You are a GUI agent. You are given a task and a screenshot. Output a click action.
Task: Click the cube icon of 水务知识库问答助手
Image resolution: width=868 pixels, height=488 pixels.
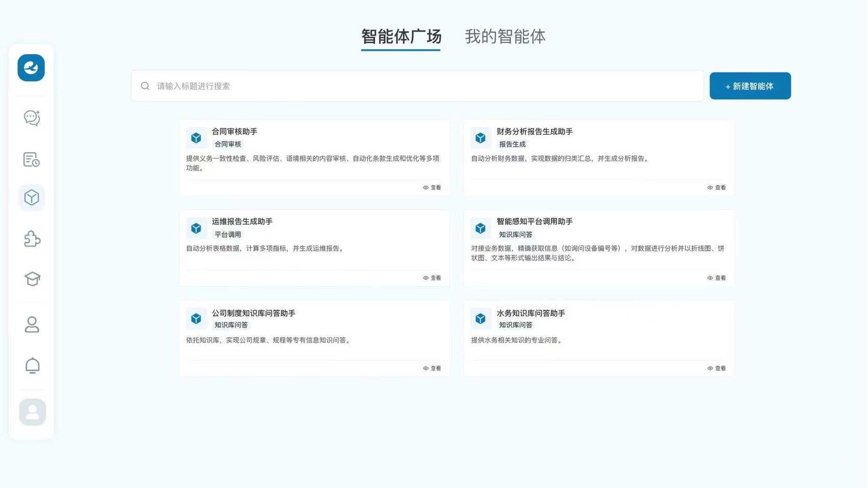[x=480, y=319]
